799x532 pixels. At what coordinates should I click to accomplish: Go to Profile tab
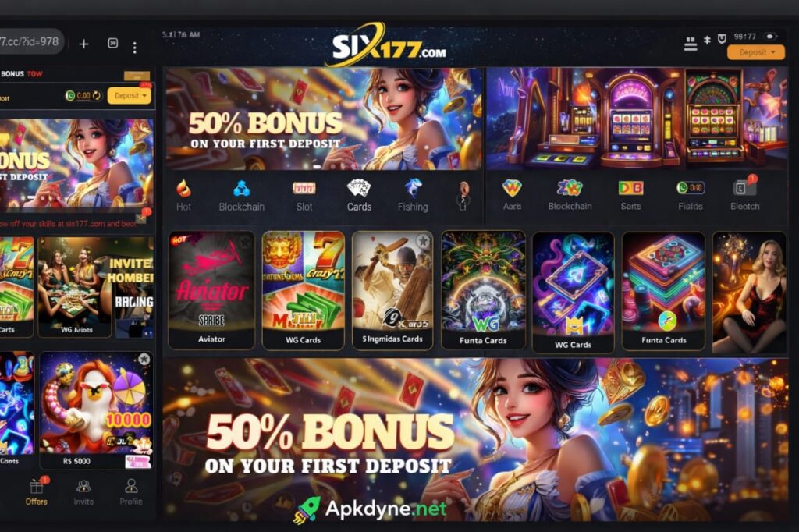[x=131, y=491]
